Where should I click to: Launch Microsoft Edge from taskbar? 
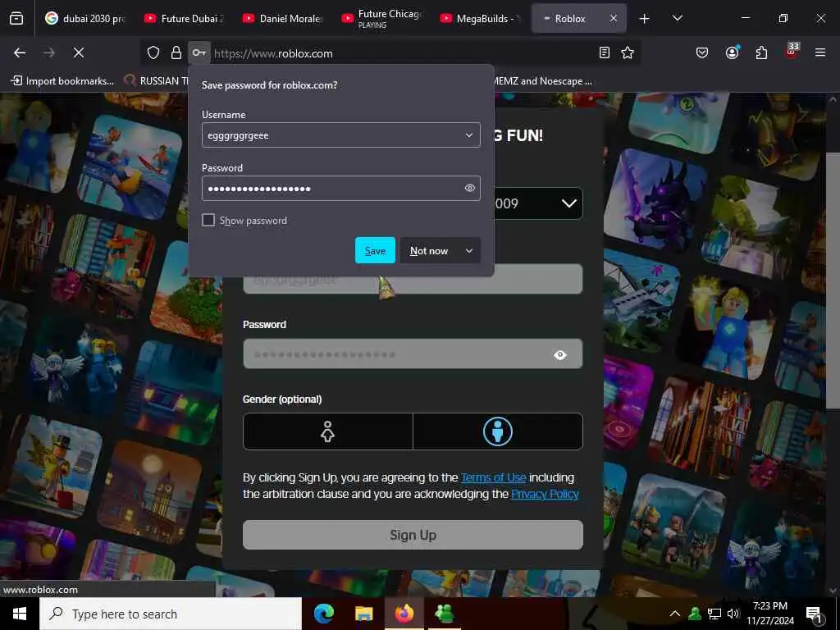(323, 614)
